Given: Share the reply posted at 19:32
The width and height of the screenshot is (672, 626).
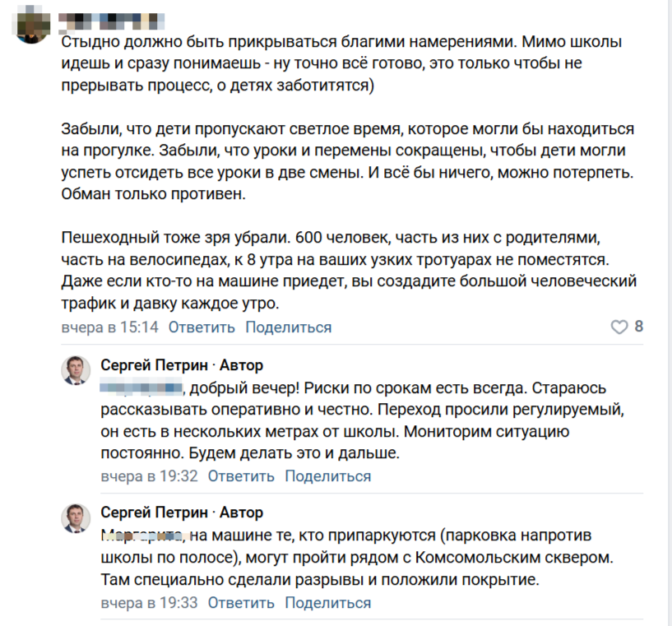Looking at the screenshot, I should [x=327, y=476].
